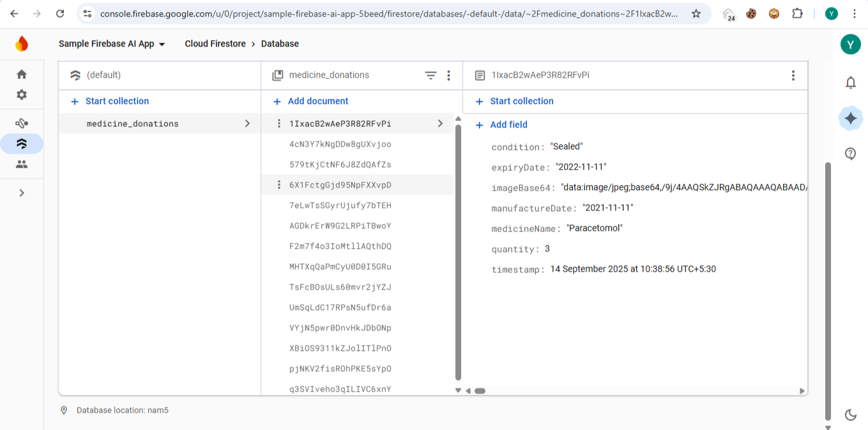
Task: Click Add document button
Action: 311,101
